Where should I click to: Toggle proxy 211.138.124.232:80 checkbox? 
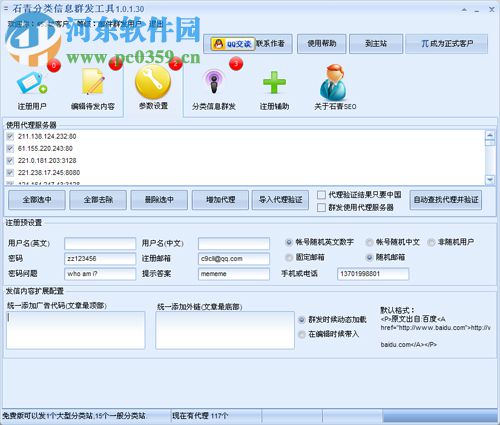(10, 136)
